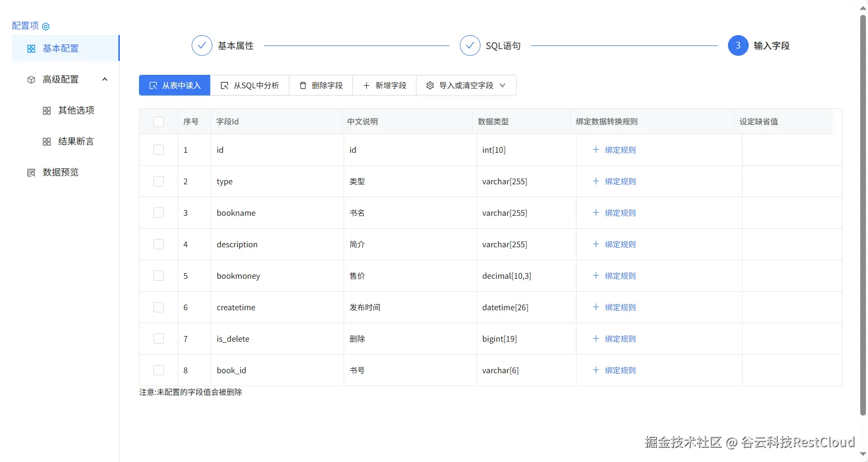Click the grid icon beside 结果断言
The width and height of the screenshot is (868, 462).
[47, 141]
